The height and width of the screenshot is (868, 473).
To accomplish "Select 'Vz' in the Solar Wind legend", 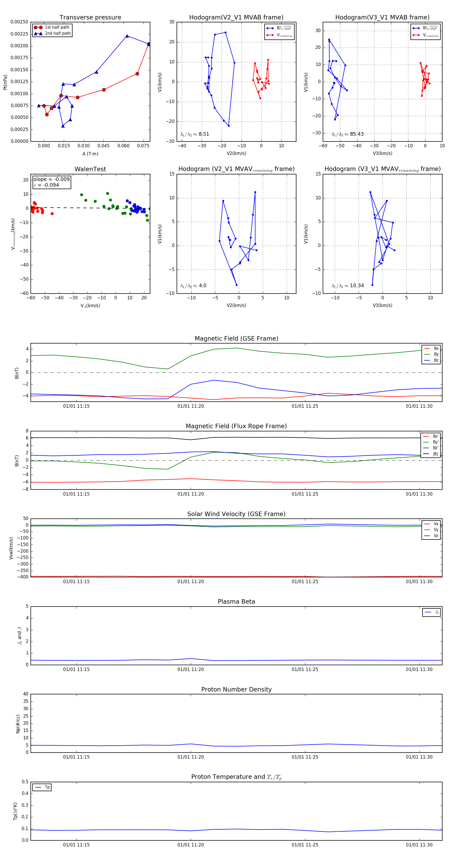I will tap(431, 536).
